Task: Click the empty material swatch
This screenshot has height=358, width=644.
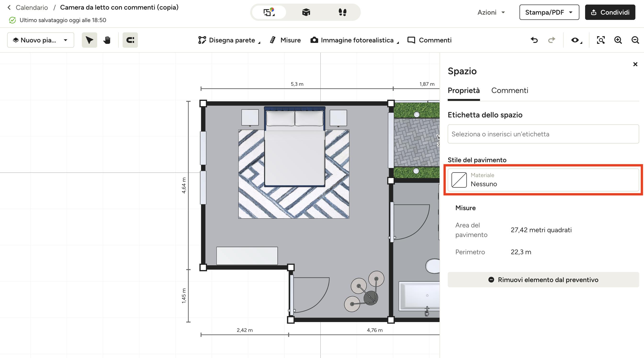Action: tap(459, 180)
